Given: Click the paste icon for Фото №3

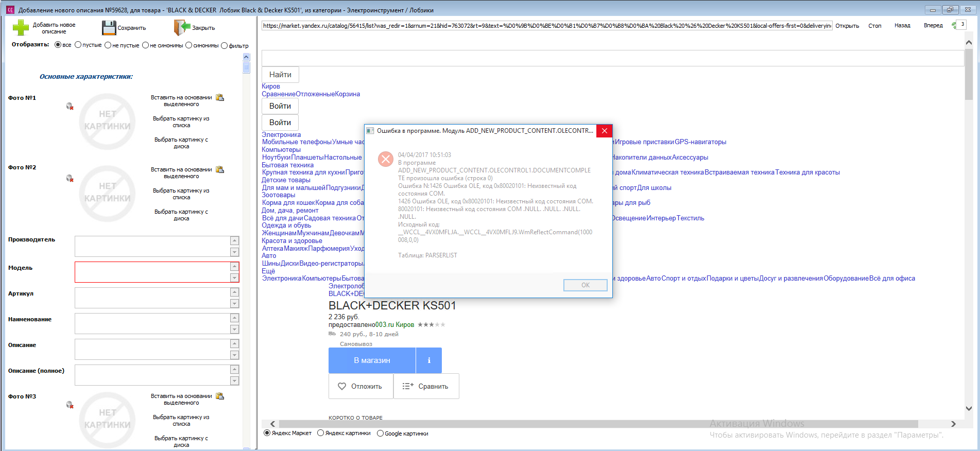Looking at the screenshot, I should pyautogui.click(x=220, y=396).
